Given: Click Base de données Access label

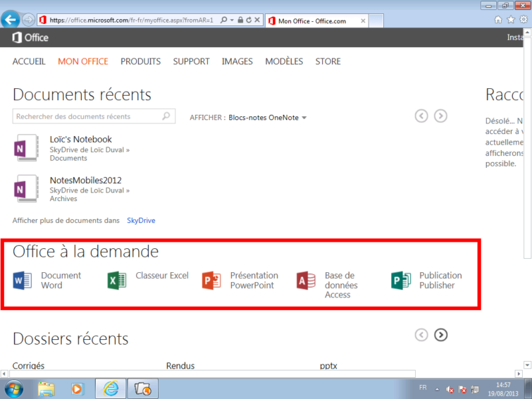Looking at the screenshot, I should [x=341, y=285].
